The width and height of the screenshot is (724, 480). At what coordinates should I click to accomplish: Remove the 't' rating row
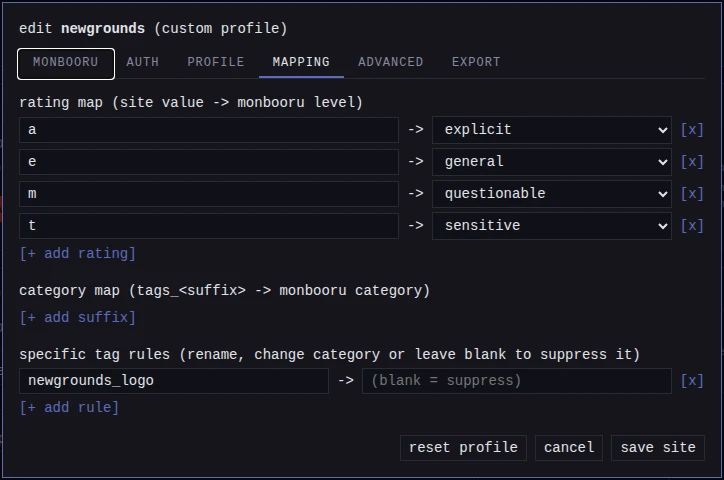tap(692, 226)
